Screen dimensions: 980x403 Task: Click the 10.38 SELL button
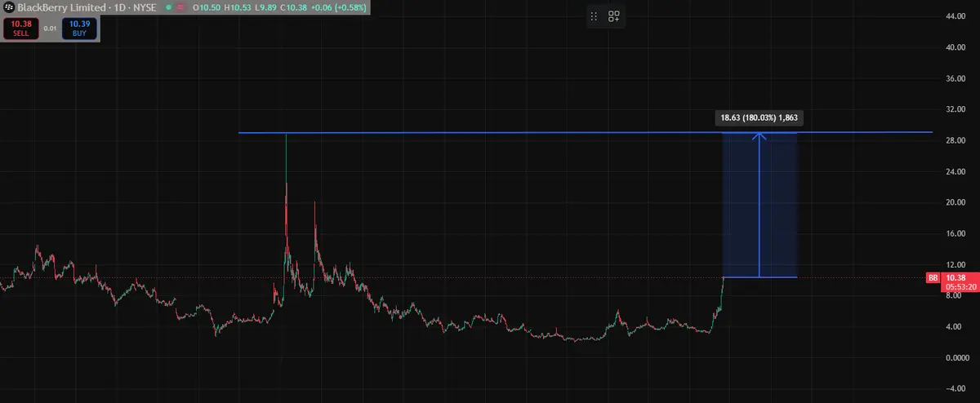20,29
